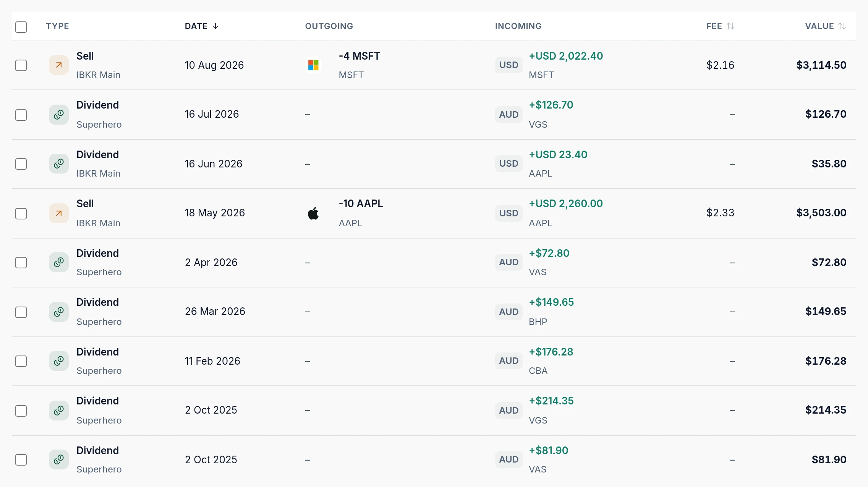Click USD badge on AAPL sell row
Image resolution: width=868 pixels, height=487 pixels.
tap(509, 213)
